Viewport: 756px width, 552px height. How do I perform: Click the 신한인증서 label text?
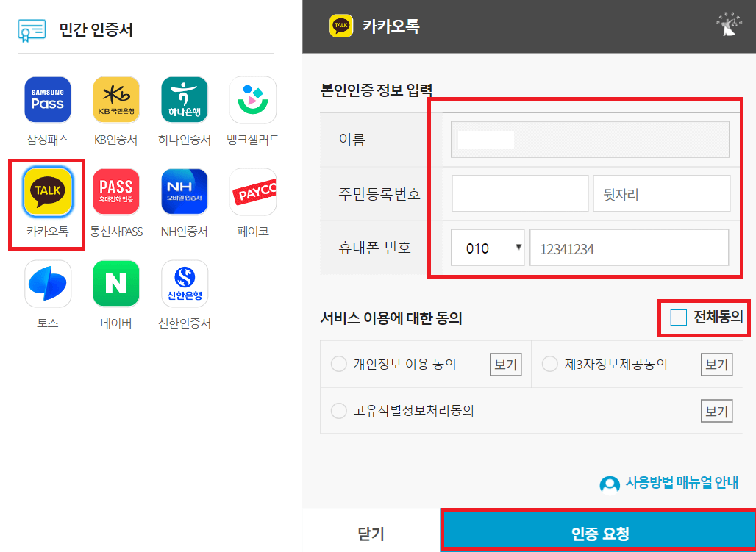(x=185, y=323)
